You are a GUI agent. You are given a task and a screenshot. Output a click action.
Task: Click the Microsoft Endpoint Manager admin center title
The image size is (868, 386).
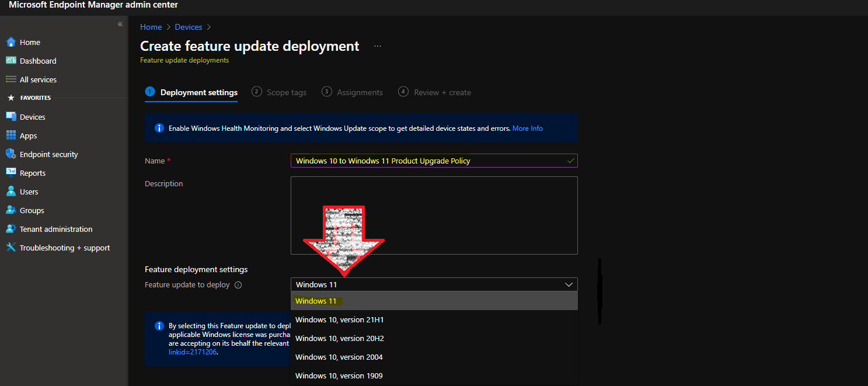point(93,5)
